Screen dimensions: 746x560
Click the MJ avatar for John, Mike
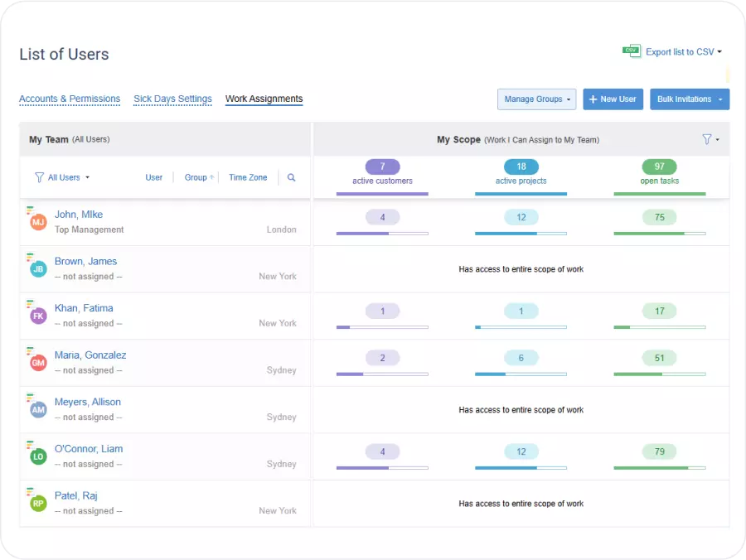(x=38, y=222)
